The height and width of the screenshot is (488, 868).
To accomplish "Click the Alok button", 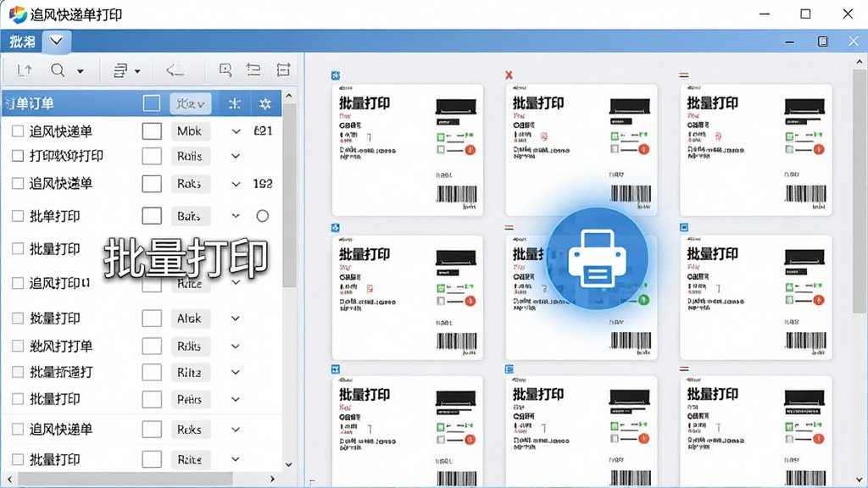I will pyautogui.click(x=190, y=319).
